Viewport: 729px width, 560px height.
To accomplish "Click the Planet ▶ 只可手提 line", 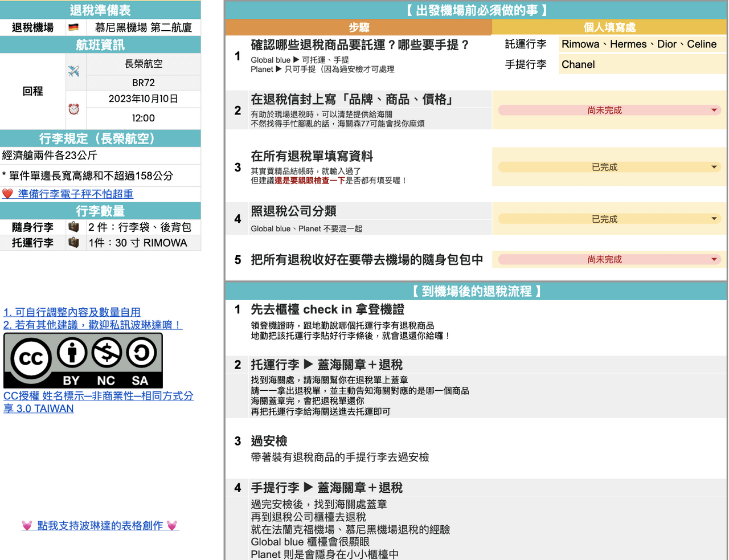I will coord(322,69).
